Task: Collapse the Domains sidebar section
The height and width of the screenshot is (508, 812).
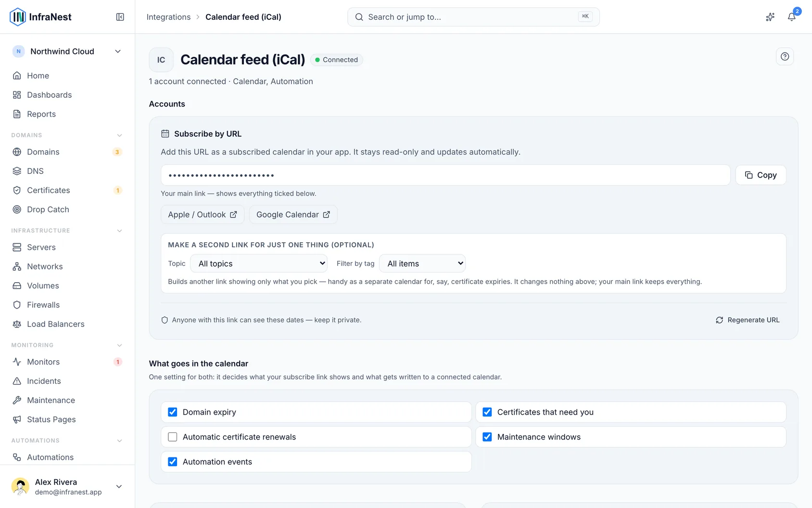Action: point(119,135)
